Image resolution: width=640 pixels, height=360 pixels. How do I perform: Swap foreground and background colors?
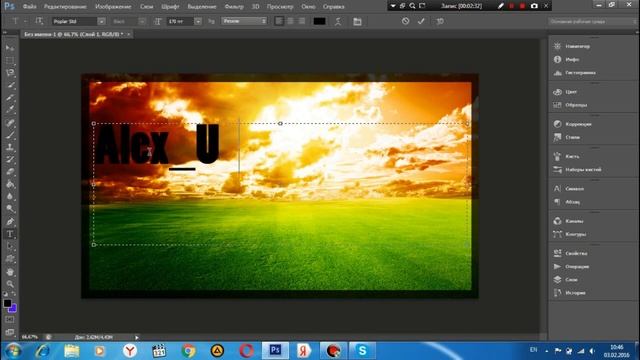(x=13, y=294)
